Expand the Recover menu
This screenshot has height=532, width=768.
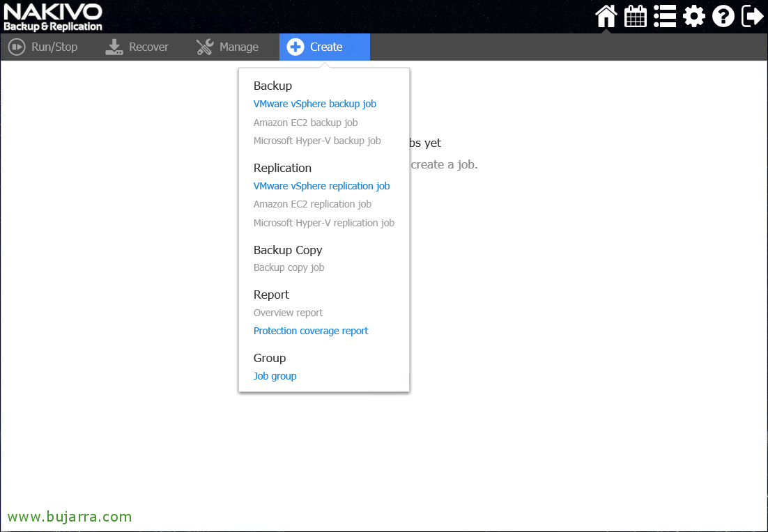(137, 47)
